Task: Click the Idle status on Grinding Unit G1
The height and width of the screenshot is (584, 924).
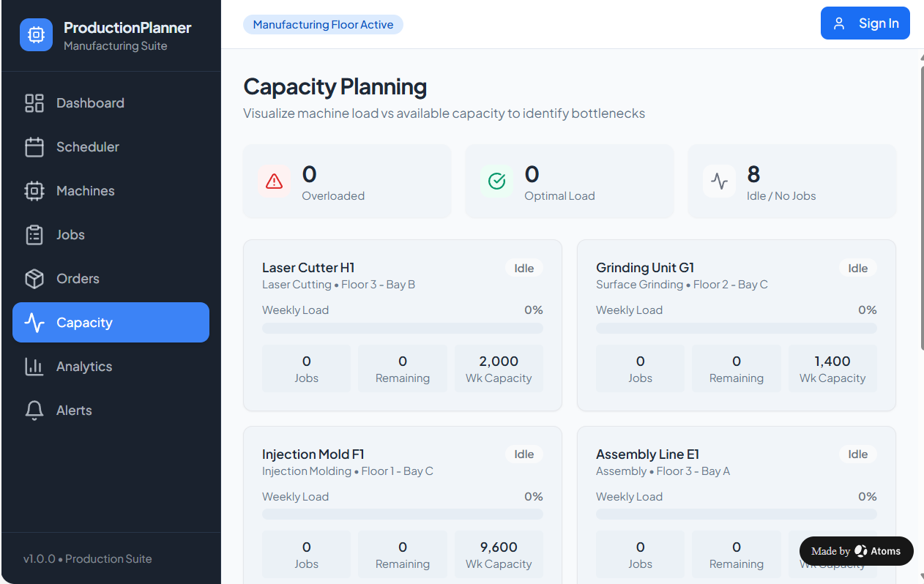Action: [858, 268]
